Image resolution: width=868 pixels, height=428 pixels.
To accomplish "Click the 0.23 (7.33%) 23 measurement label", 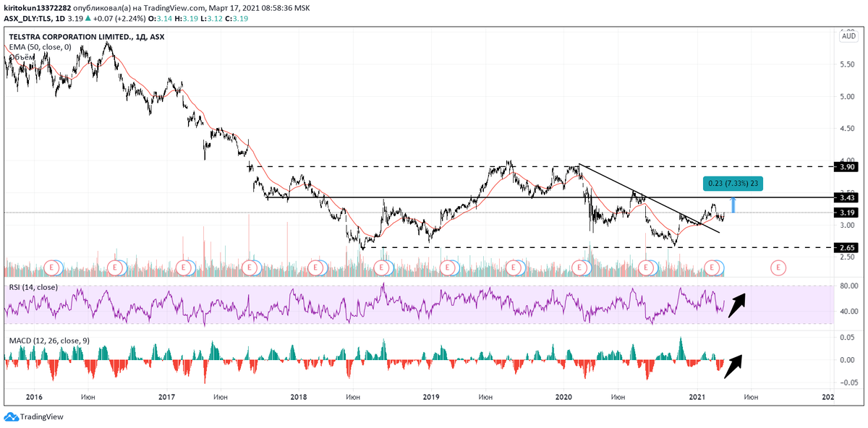I will pyautogui.click(x=732, y=184).
